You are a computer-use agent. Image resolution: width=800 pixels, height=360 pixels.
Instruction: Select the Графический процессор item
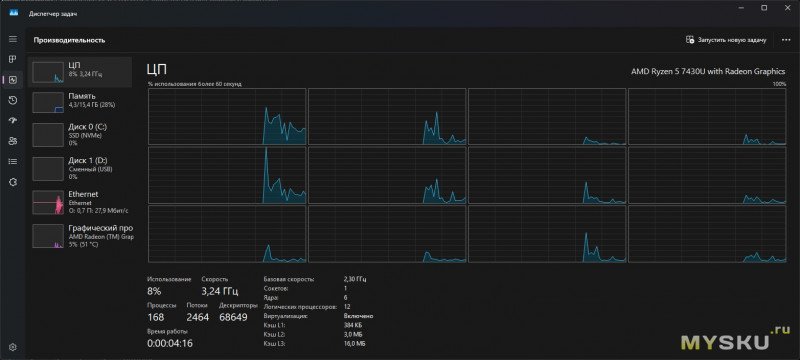(x=81, y=236)
